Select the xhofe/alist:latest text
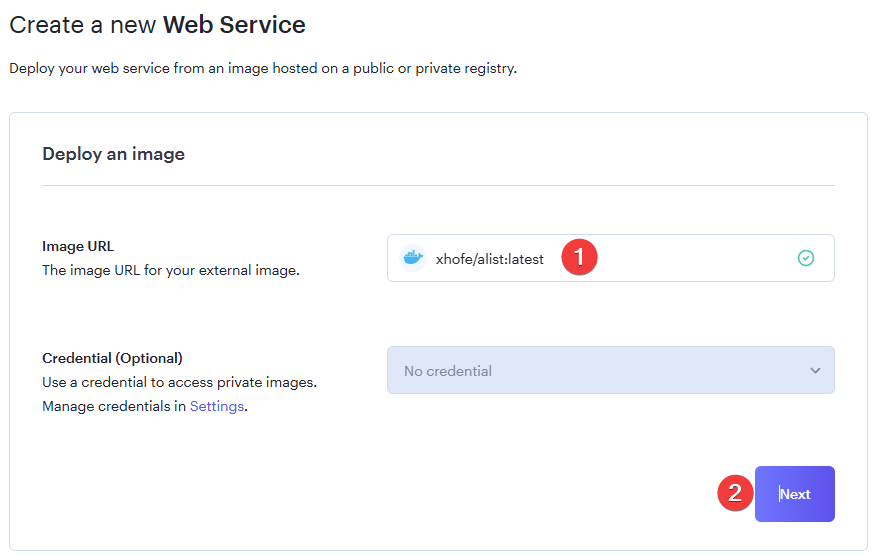 pyautogui.click(x=490, y=259)
